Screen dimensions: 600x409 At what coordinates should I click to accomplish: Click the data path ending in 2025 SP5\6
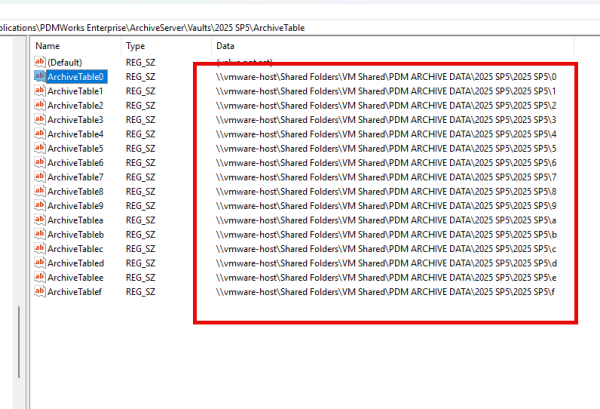(x=386, y=163)
